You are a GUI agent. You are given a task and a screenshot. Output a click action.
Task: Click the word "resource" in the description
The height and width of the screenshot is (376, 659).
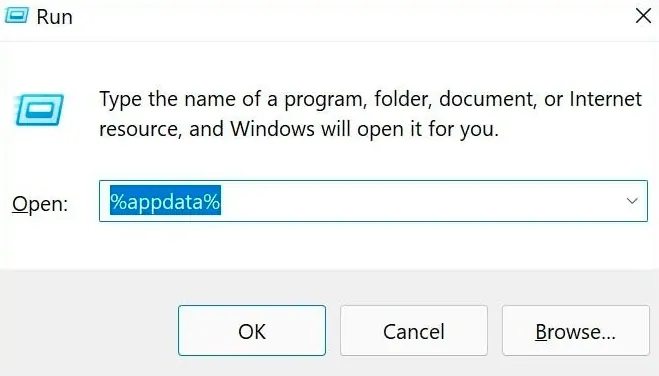click(x=141, y=129)
